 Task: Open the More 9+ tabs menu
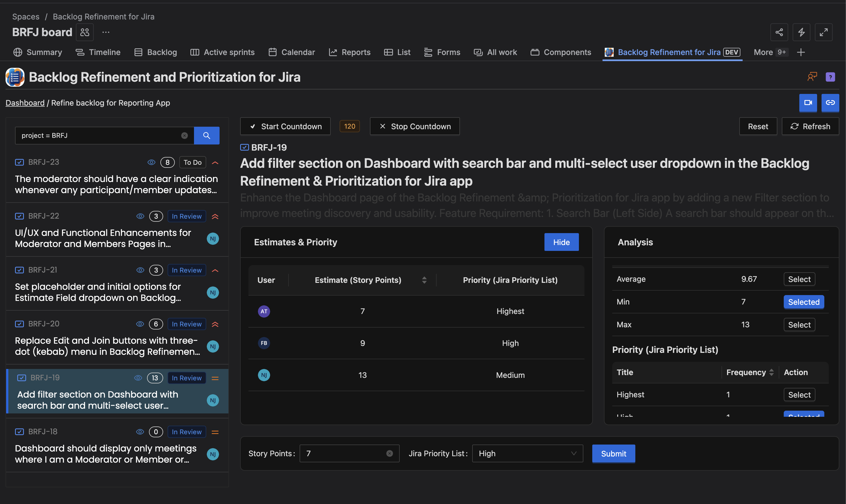[770, 52]
